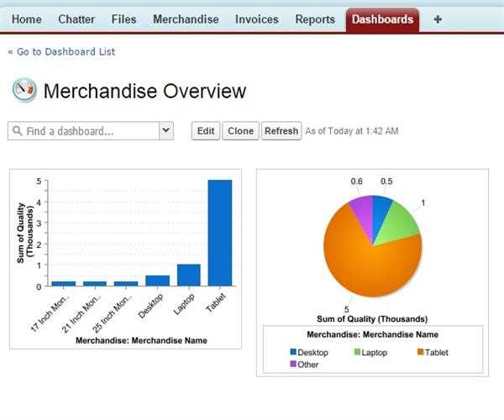Image resolution: width=504 pixels, height=420 pixels.
Task: Open the Merchandise tab
Action: tap(186, 19)
